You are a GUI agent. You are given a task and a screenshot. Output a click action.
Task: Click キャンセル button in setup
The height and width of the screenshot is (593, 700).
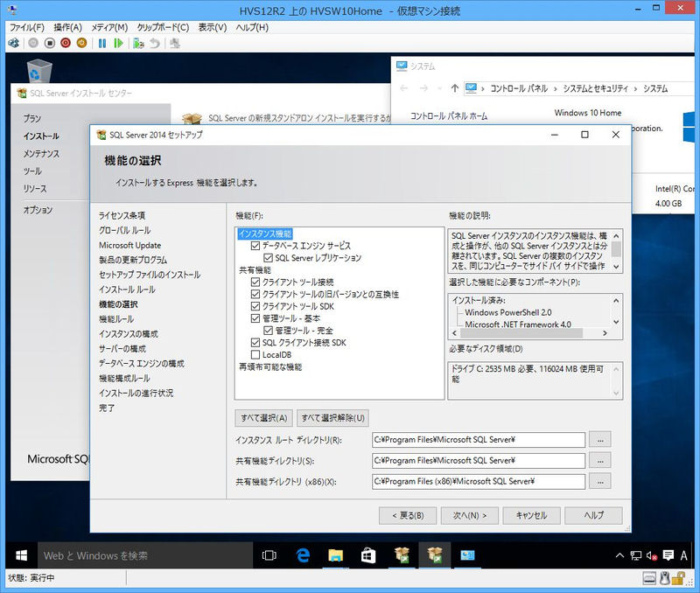[531, 516]
